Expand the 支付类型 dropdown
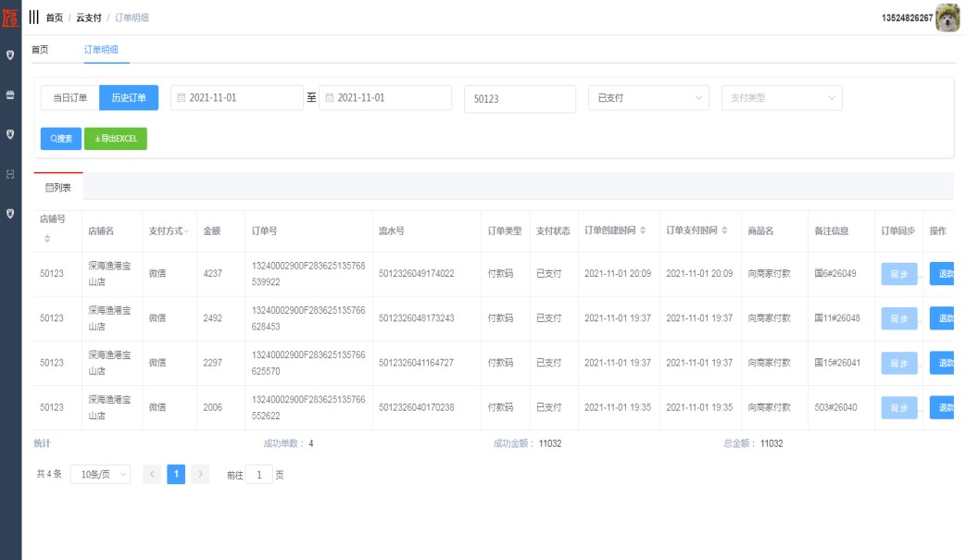This screenshot has width=966, height=560. tap(782, 98)
